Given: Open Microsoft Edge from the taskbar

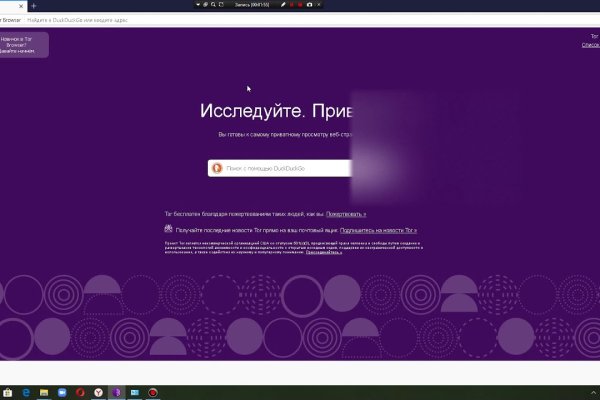Looking at the screenshot, I should tap(26, 392).
